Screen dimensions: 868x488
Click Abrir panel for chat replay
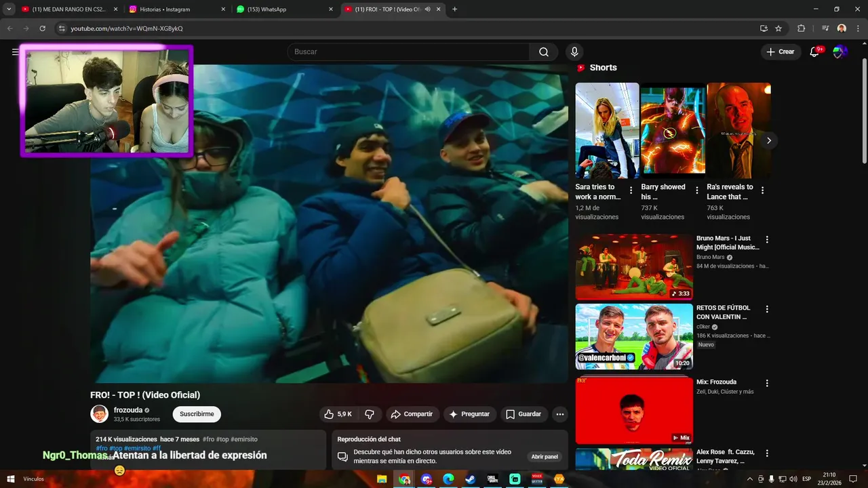tap(545, 457)
